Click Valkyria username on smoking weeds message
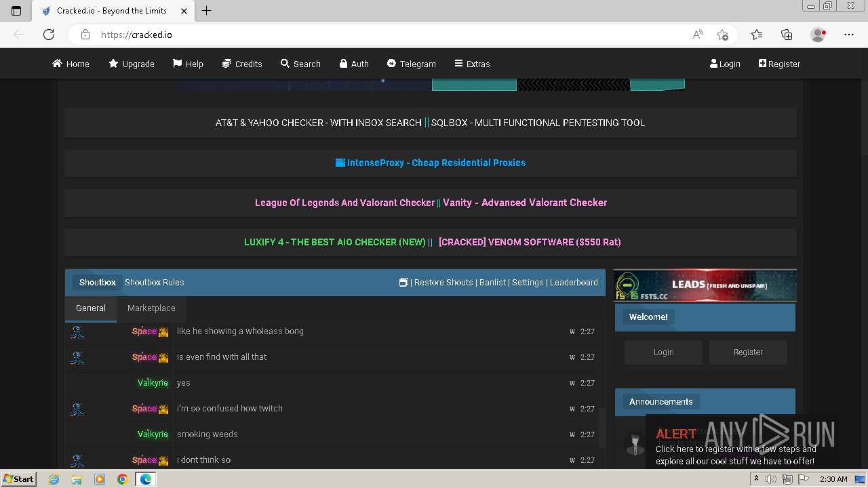The image size is (868, 488). (153, 434)
